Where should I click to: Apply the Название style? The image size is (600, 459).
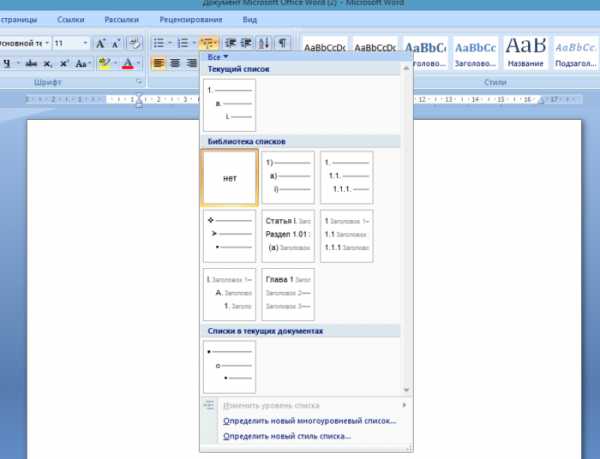click(x=525, y=53)
